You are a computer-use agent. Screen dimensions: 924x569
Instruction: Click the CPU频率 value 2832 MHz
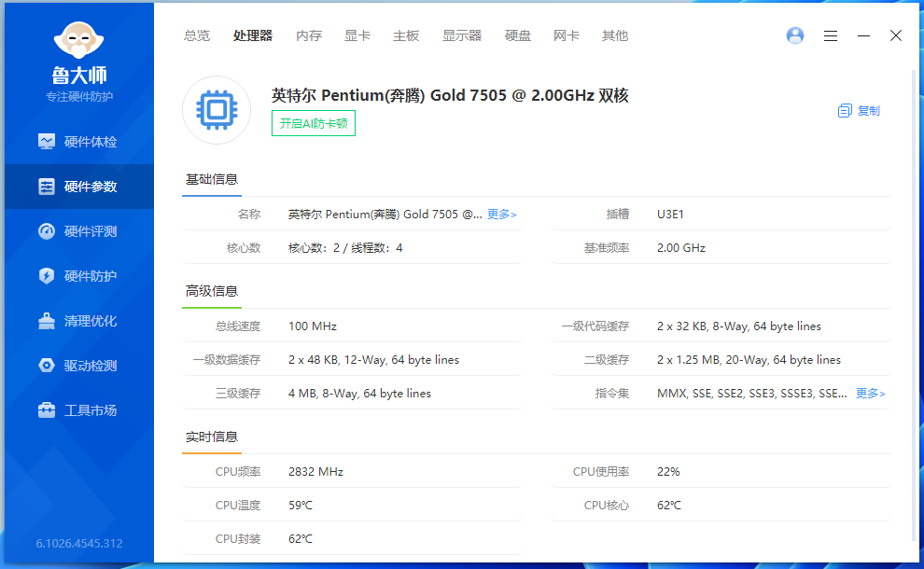(315, 472)
